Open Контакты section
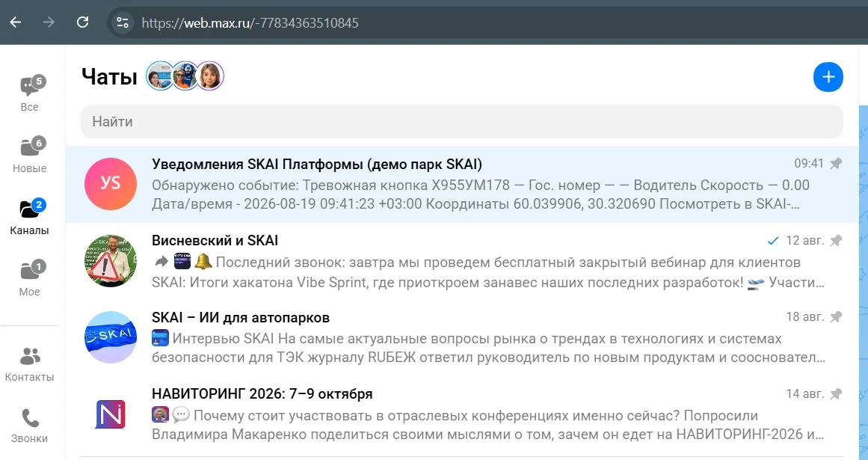This screenshot has width=868, height=460. point(29,365)
